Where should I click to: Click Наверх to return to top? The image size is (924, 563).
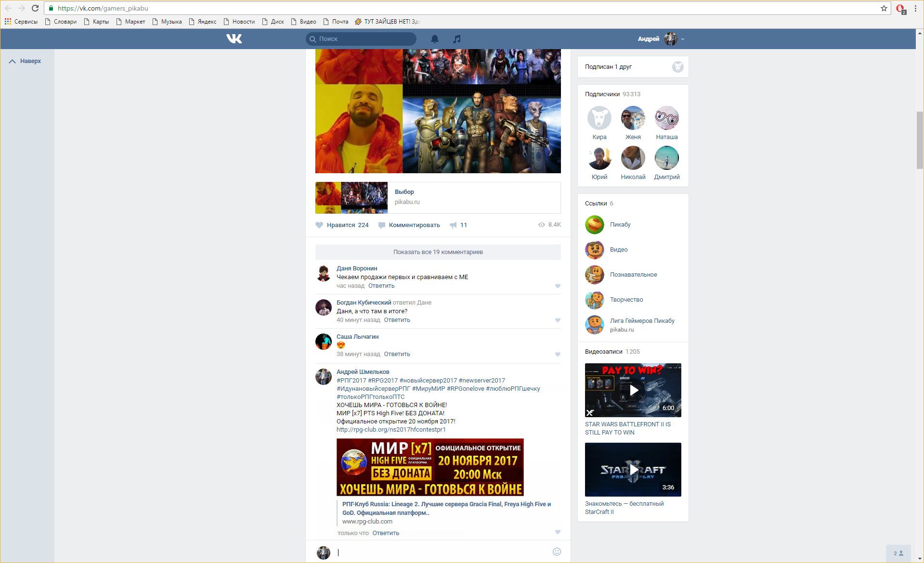tap(25, 61)
